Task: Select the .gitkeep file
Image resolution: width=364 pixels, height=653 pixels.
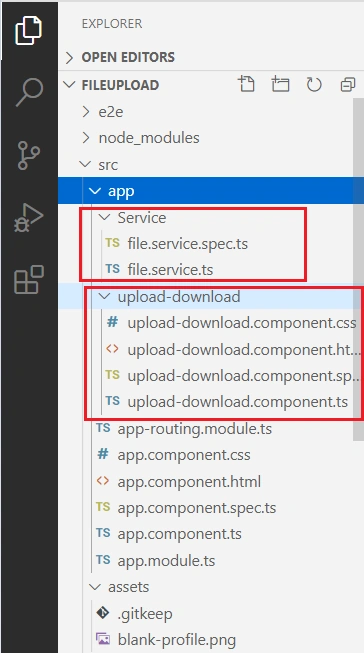Action: coord(145,613)
